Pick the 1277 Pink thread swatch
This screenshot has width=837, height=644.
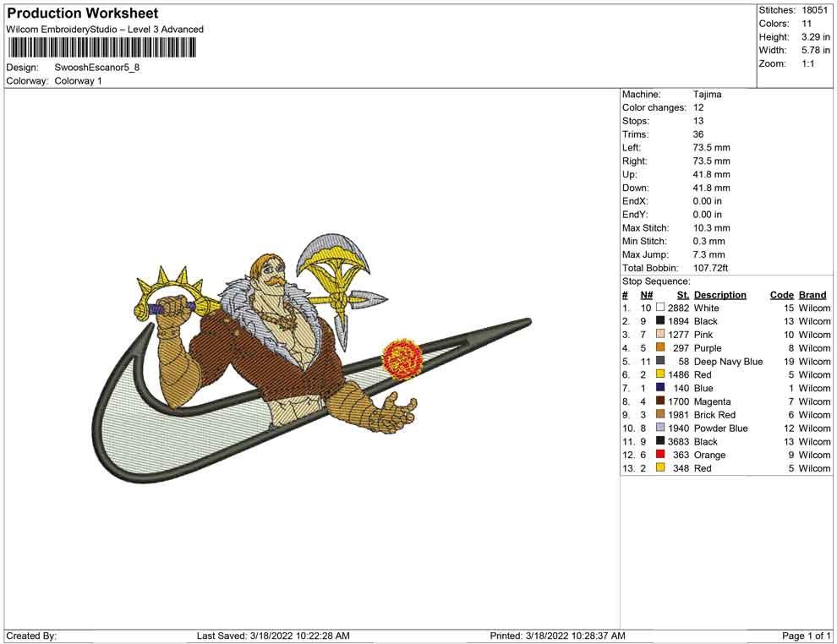coord(660,334)
